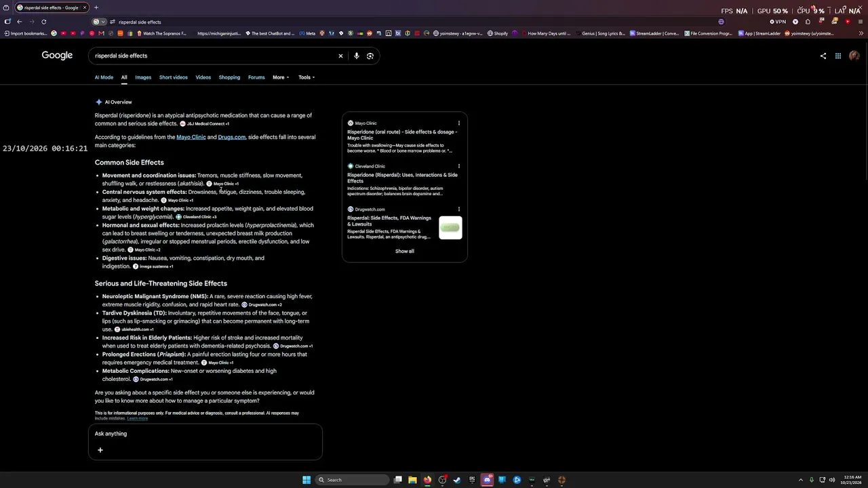Expand the Tools dropdown

[307, 77]
